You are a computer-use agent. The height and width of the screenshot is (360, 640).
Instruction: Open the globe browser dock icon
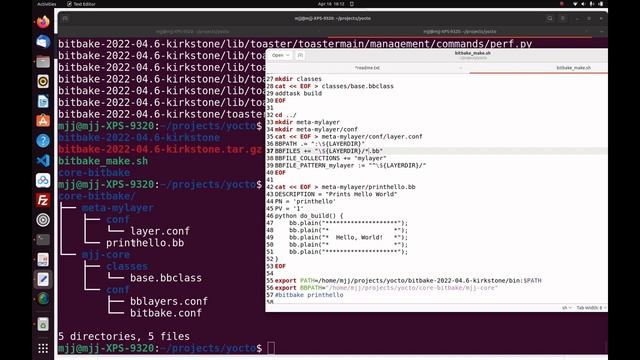(43, 299)
